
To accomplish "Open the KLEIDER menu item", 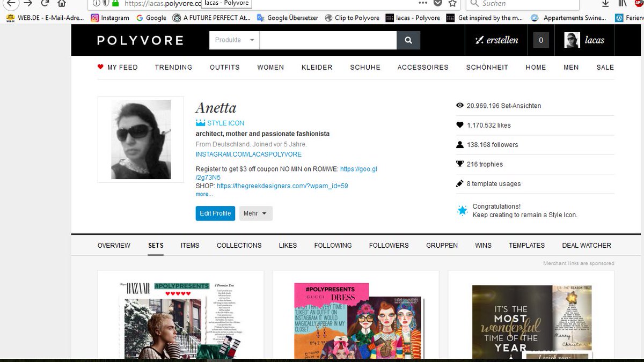I will pyautogui.click(x=317, y=67).
